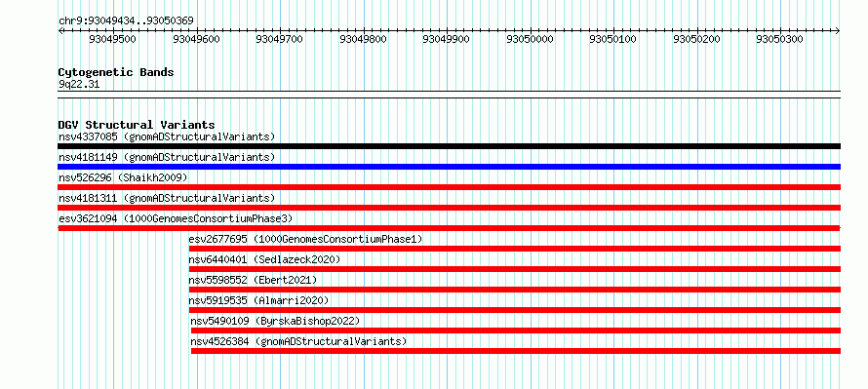Viewport: 868px width, 389px height.
Task: Click the right arrowhead of the ruler
Action: [x=838, y=30]
